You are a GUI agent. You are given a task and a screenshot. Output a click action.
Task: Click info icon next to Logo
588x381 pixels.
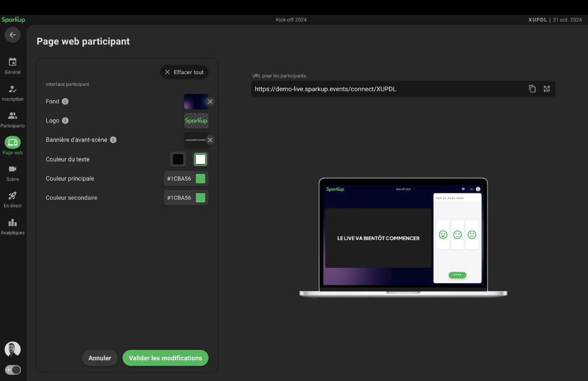[65, 121]
